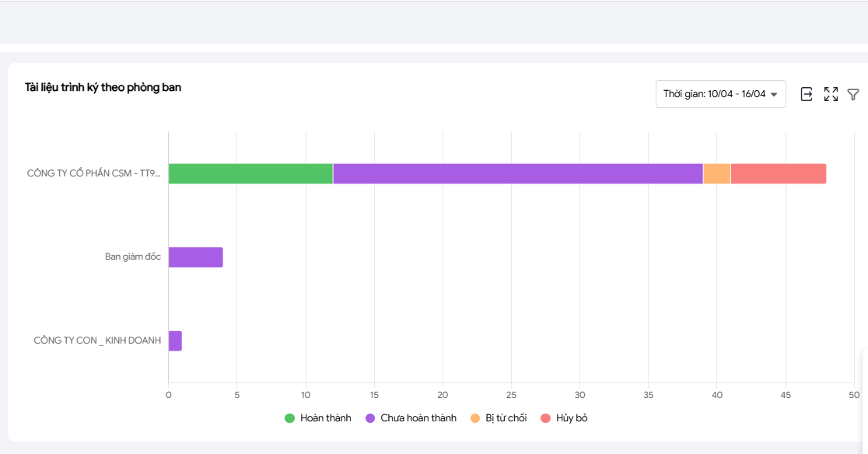Screen dimensions: 868x454
Task: Select the red segment of the CSM bar
Action: pos(778,174)
